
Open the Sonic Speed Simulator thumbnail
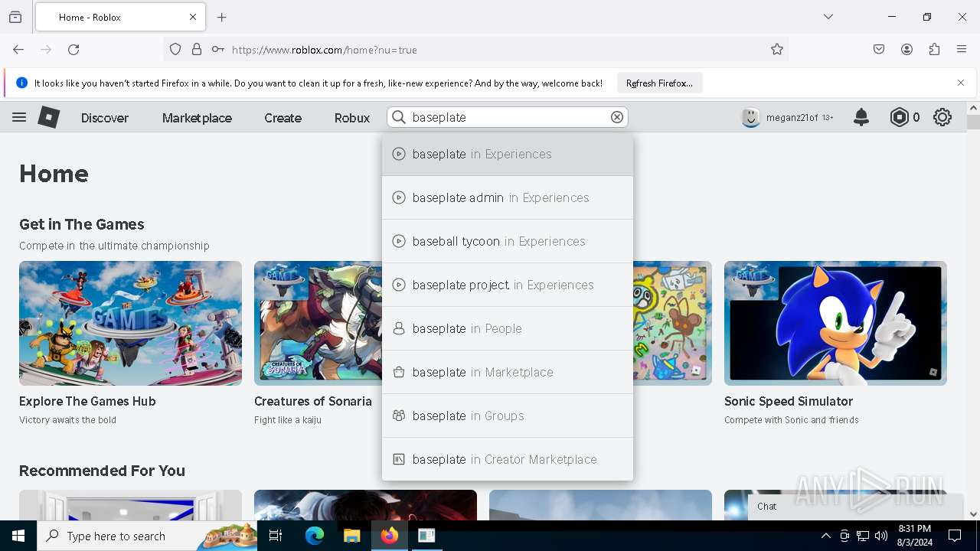835,323
